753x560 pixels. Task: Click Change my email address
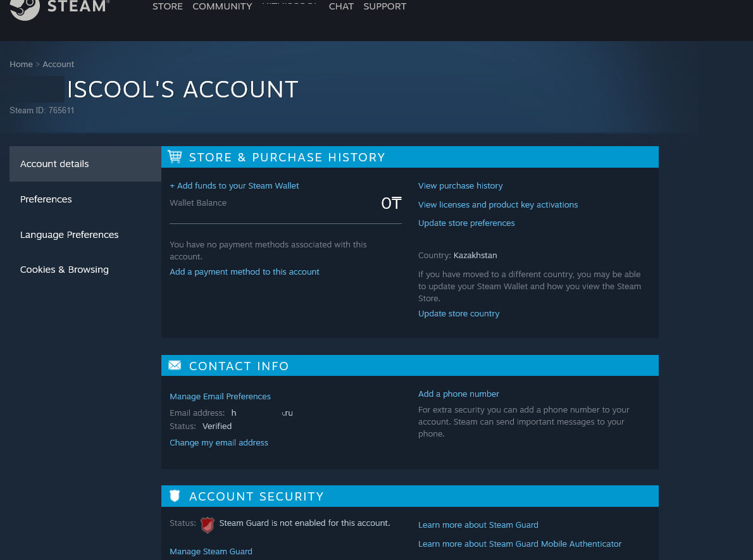[219, 443]
